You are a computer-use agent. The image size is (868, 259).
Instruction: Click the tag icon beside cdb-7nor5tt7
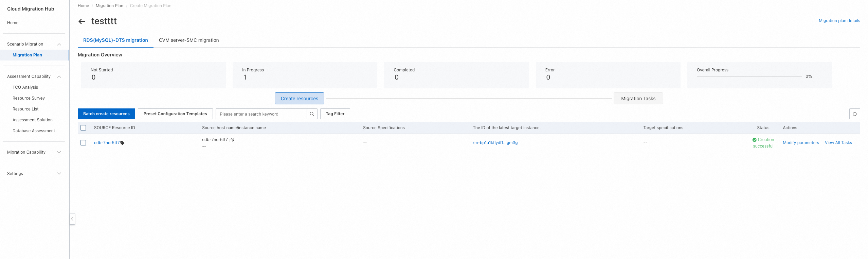(x=123, y=143)
